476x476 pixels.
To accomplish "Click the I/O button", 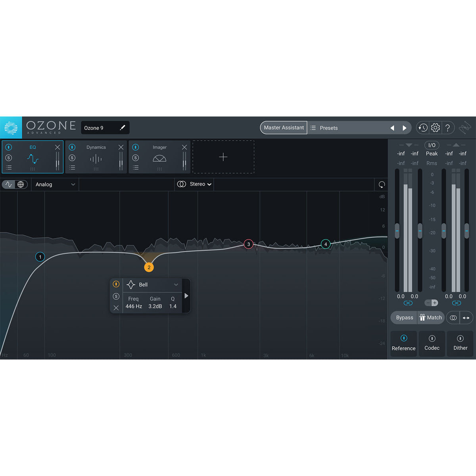I will [432, 145].
